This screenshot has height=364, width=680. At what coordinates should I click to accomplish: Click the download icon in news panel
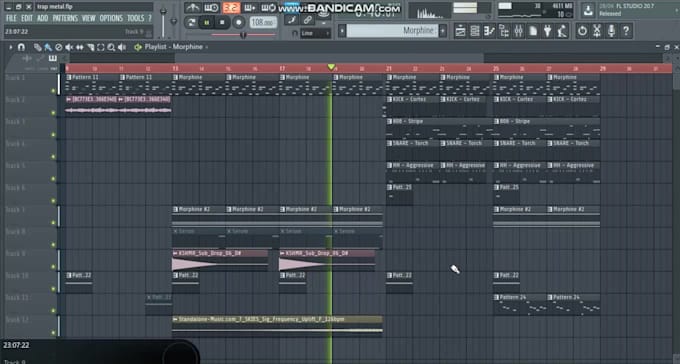(588, 10)
